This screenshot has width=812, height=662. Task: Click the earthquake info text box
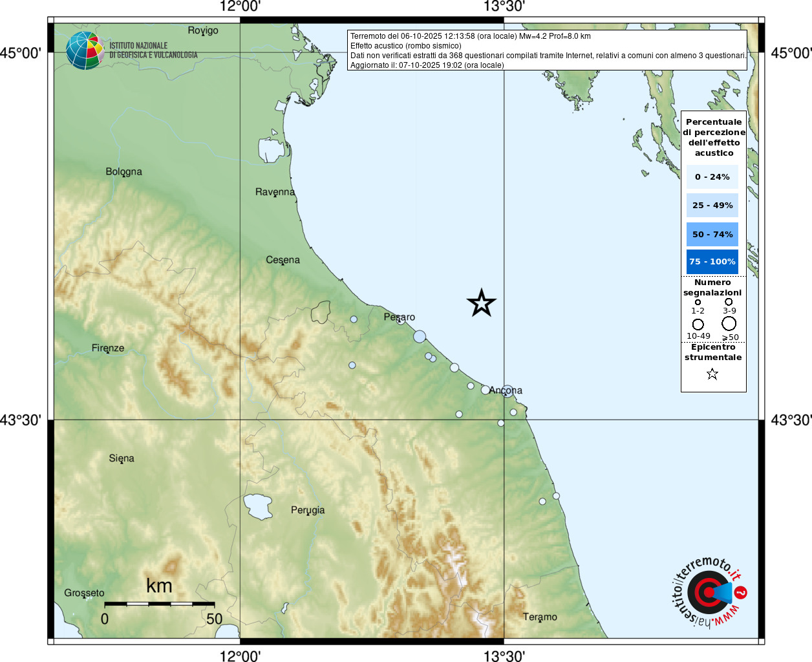[548, 50]
